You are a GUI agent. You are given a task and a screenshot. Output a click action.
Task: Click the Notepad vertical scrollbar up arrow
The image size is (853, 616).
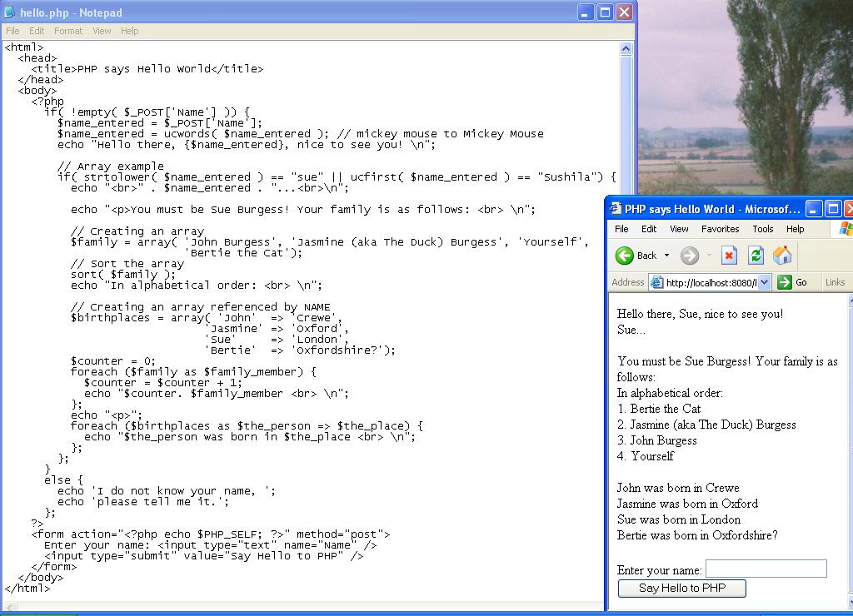pyautogui.click(x=626, y=49)
